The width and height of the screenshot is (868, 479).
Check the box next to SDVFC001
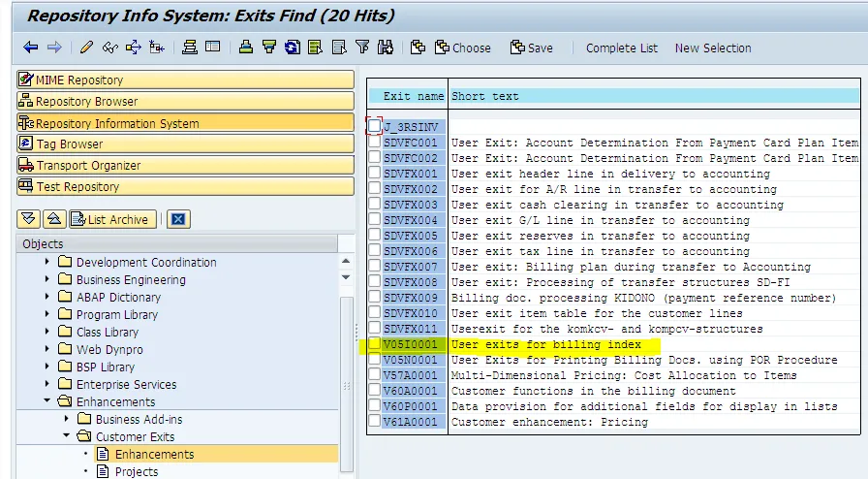[x=374, y=143]
